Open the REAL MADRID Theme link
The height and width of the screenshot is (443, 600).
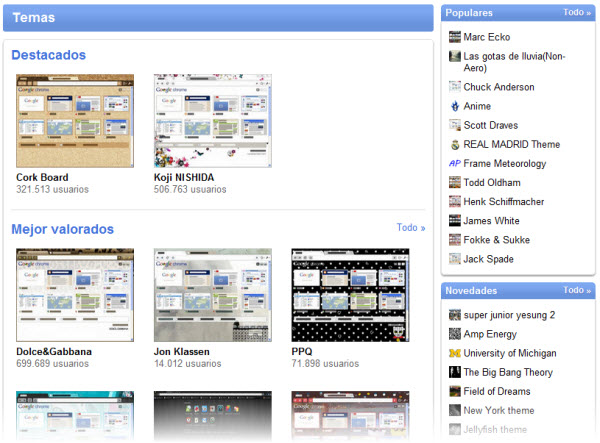(512, 144)
